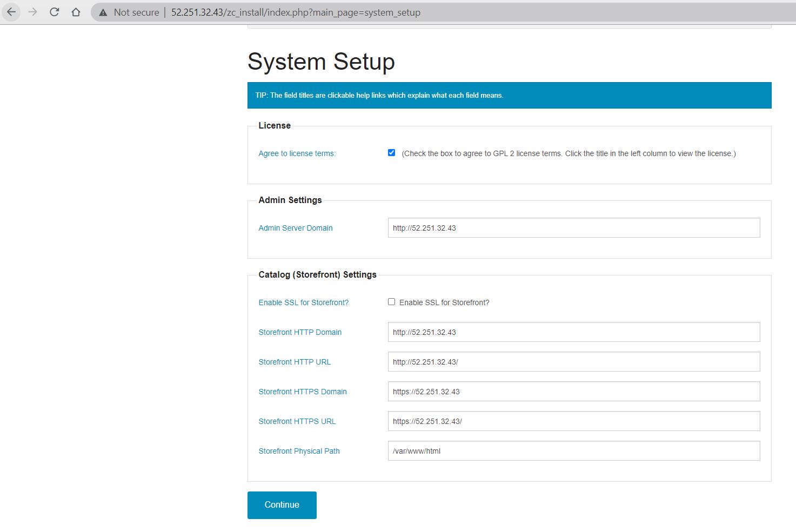796x532 pixels.
Task: Go to browser home page icon
Action: pos(76,12)
